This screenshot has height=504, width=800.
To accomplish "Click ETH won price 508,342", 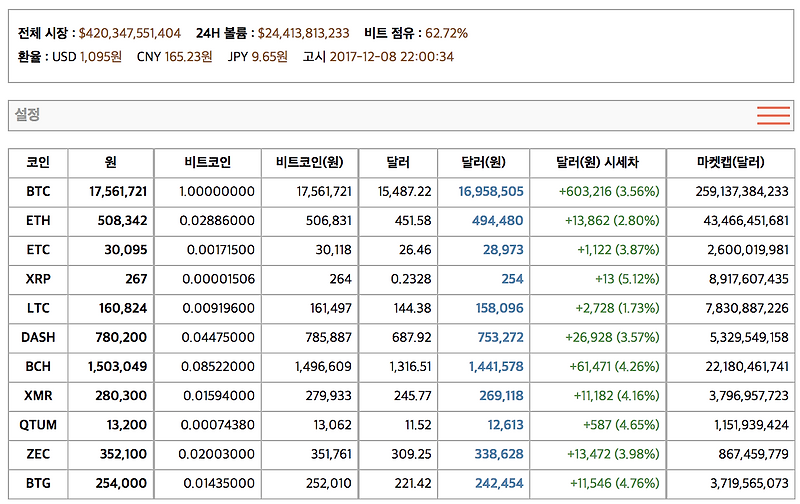I will tap(122, 221).
